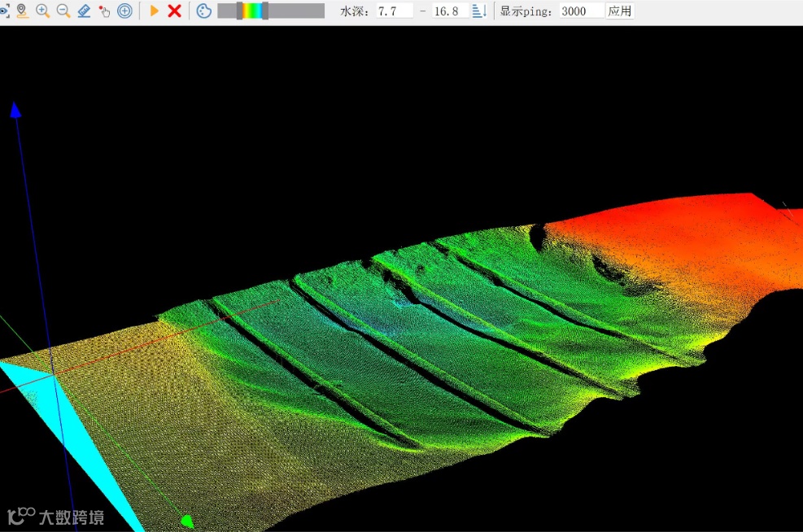Click the circled plus center-target icon
The width and height of the screenshot is (803, 532).
click(124, 11)
